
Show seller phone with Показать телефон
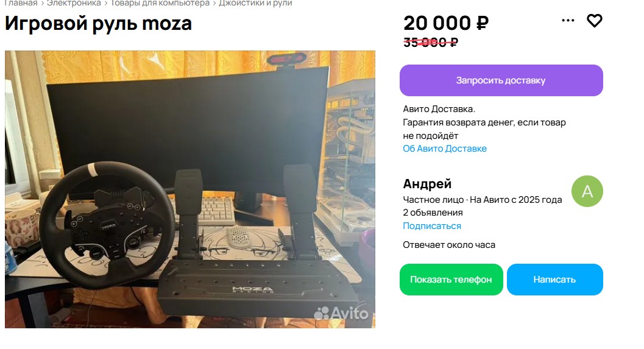coord(451,280)
